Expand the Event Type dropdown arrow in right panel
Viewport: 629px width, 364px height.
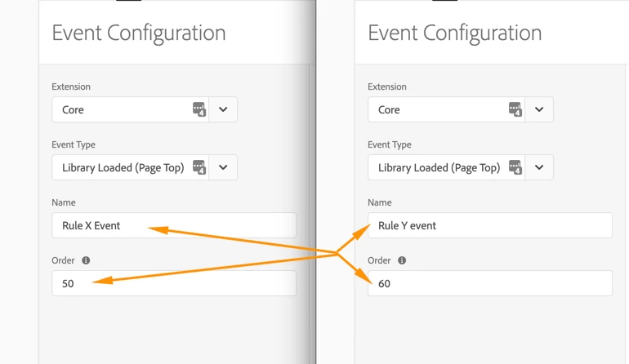tap(539, 167)
